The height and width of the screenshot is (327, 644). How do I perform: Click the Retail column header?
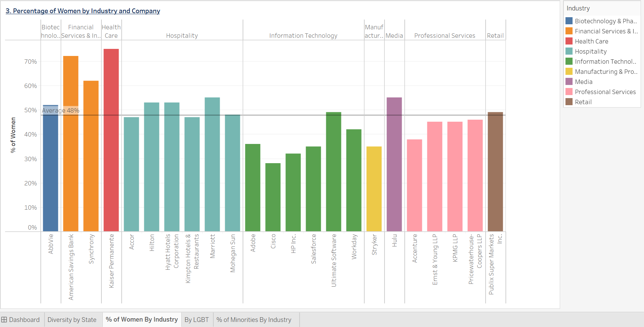coord(495,35)
